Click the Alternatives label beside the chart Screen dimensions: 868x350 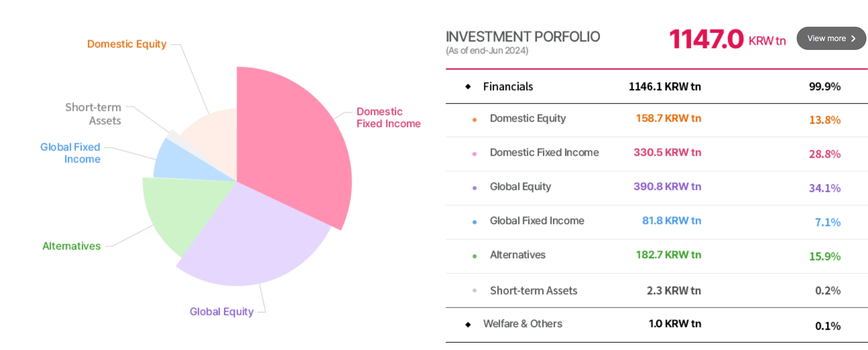71,246
